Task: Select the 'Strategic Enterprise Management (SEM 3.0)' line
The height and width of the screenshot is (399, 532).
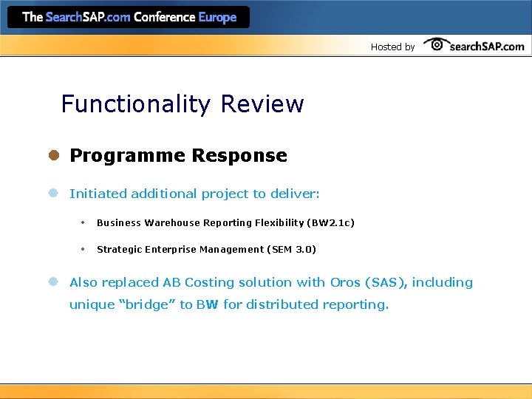Action: [206, 250]
